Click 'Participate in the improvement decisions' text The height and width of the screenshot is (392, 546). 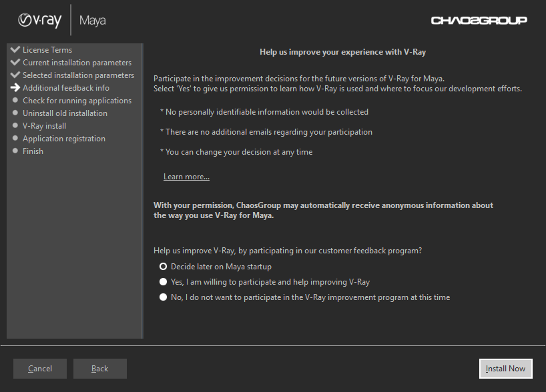(299, 79)
